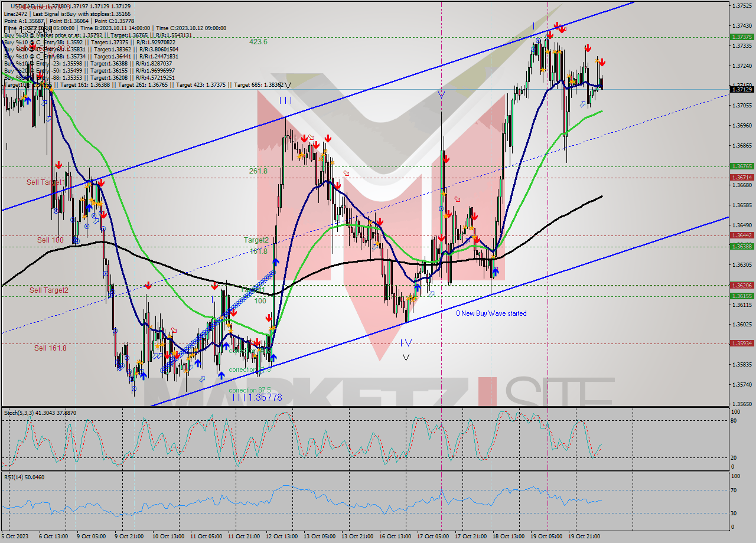756x543 pixels.
Task: Click the green price tag 1.36388
Action: (742, 246)
